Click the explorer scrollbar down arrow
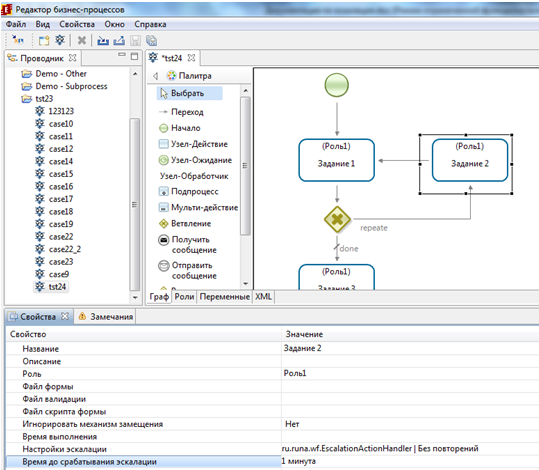The height and width of the screenshot is (470, 539). click(x=135, y=297)
